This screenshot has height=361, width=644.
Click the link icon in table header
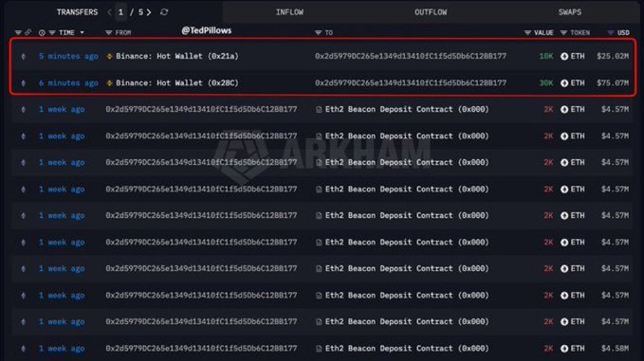point(28,32)
